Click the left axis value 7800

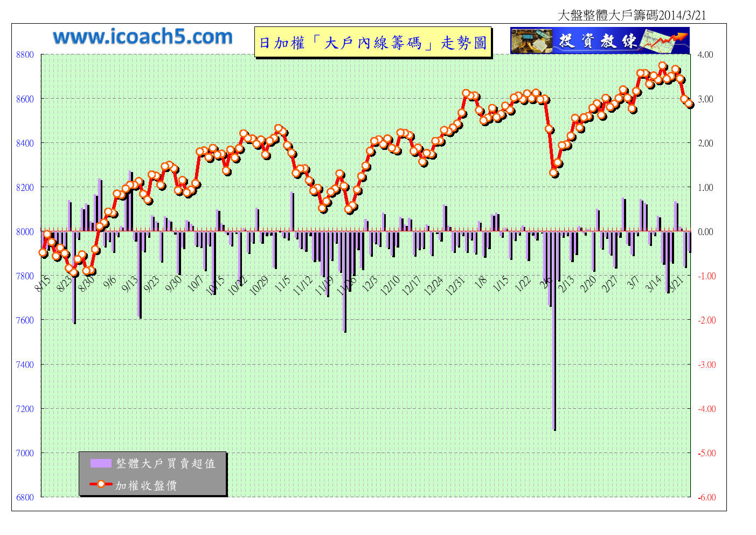25,276
